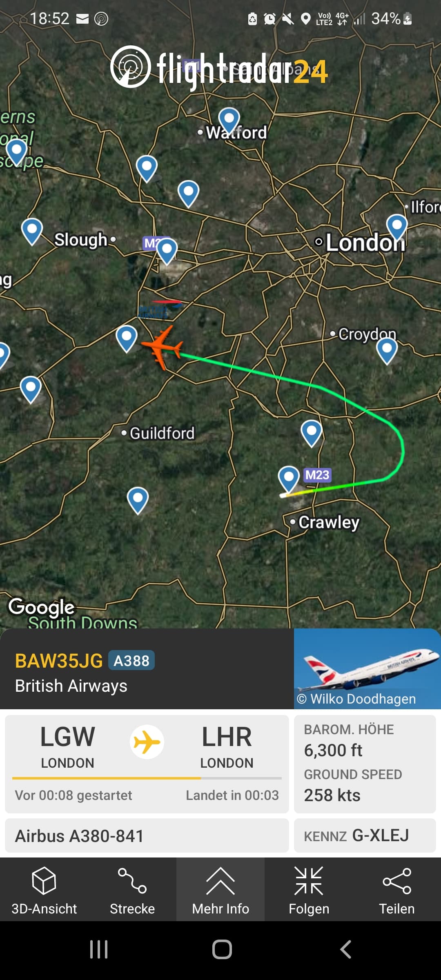441x980 pixels.
Task: Tap the A388 aircraft type badge
Action: coord(131,661)
